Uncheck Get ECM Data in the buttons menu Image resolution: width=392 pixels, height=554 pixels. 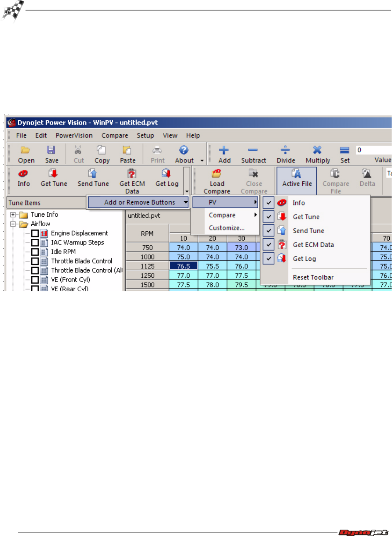[x=269, y=245]
